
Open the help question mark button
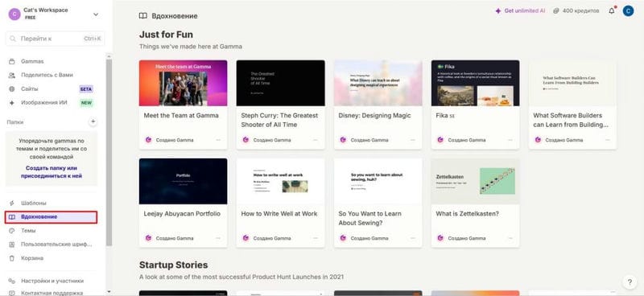pyautogui.click(x=629, y=282)
